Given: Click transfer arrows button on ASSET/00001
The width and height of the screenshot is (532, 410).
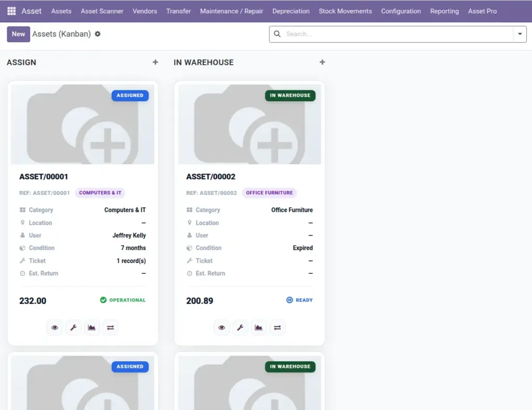Looking at the screenshot, I should tap(110, 327).
